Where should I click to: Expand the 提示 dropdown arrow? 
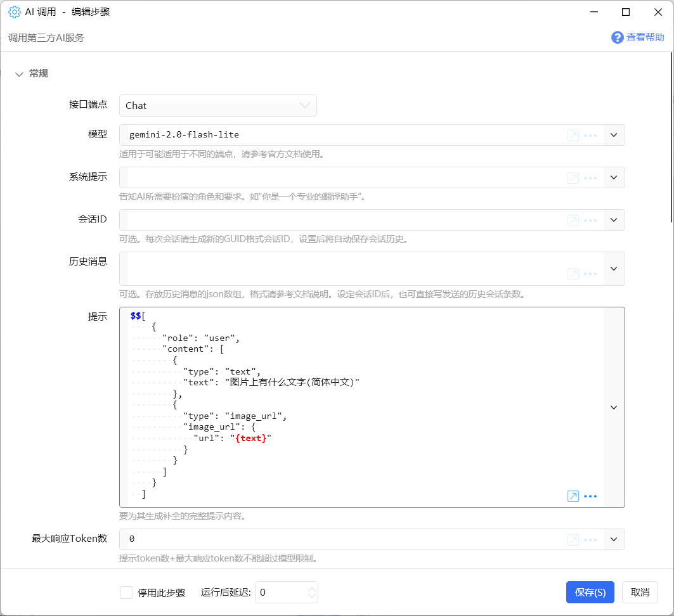click(614, 407)
